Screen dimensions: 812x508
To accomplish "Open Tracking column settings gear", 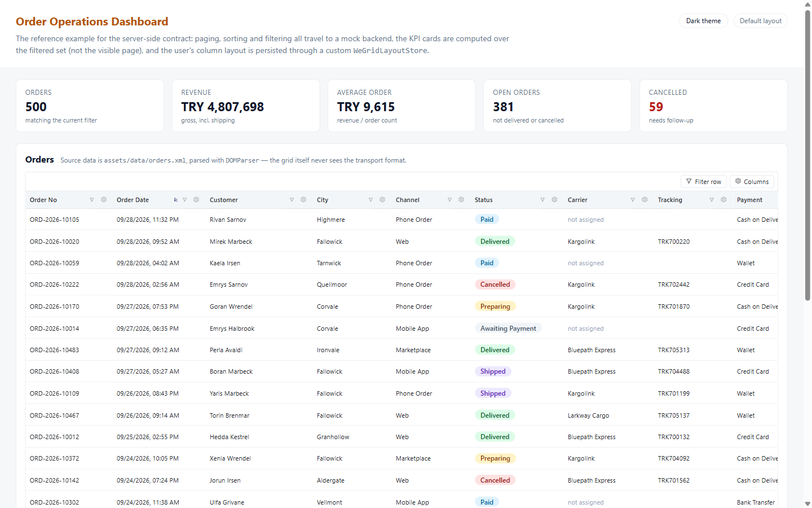I will pyautogui.click(x=723, y=200).
